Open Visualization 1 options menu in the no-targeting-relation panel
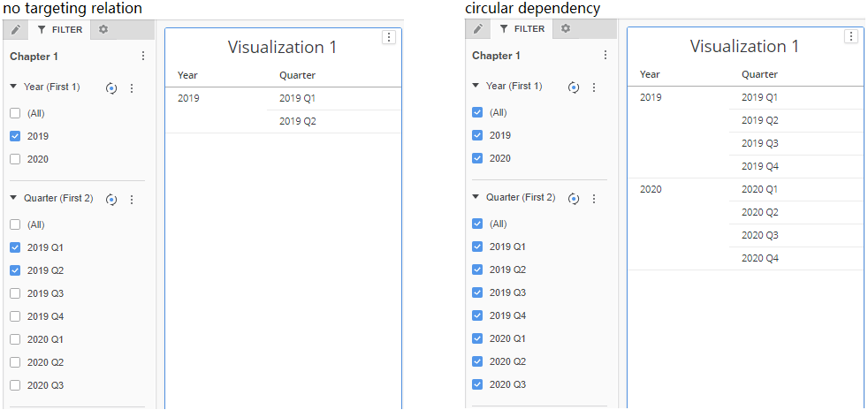Image resolution: width=868 pixels, height=410 pixels. (388, 37)
